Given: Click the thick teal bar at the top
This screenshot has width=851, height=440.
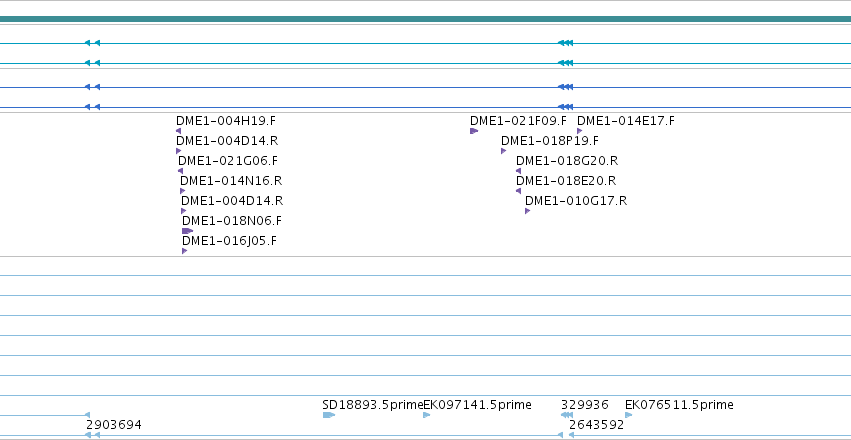Looking at the screenshot, I should (x=426, y=20).
